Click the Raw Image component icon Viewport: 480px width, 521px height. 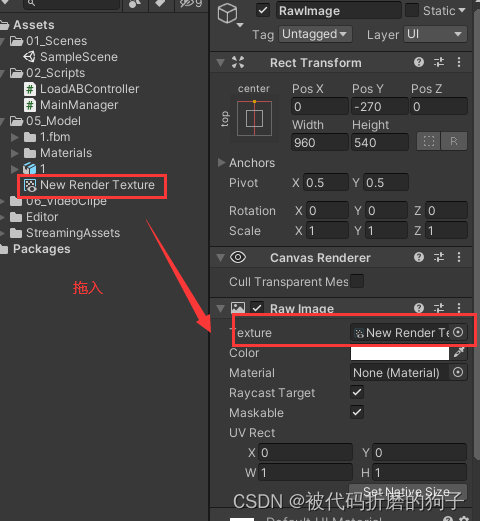point(238,308)
